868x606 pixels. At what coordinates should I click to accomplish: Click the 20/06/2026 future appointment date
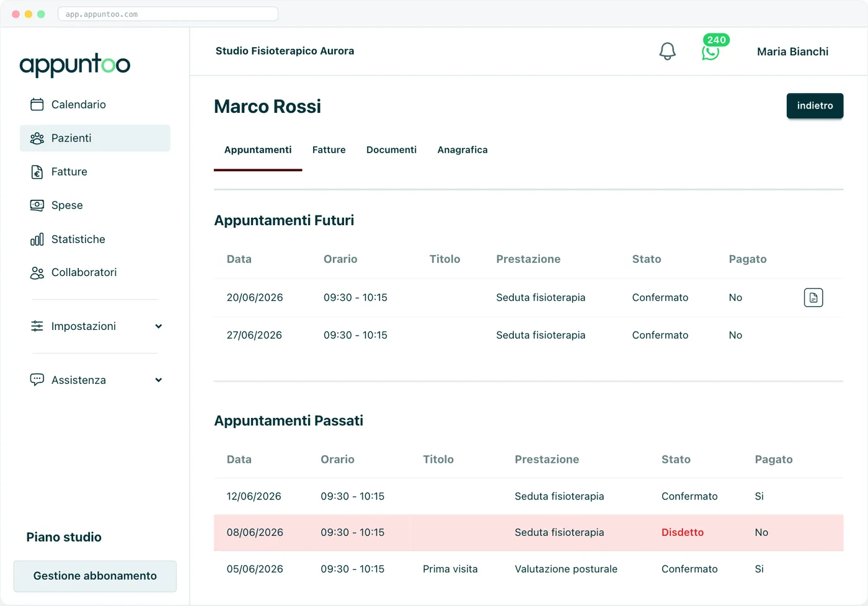255,298
